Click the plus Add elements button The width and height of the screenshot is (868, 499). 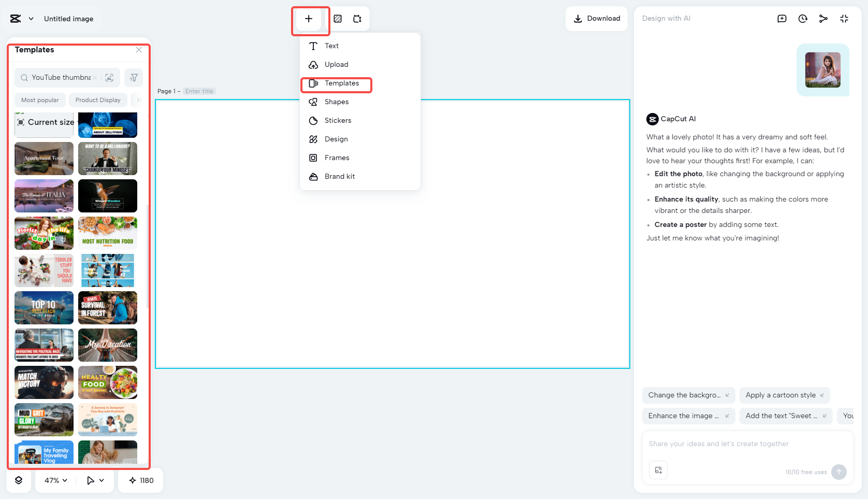pos(309,19)
